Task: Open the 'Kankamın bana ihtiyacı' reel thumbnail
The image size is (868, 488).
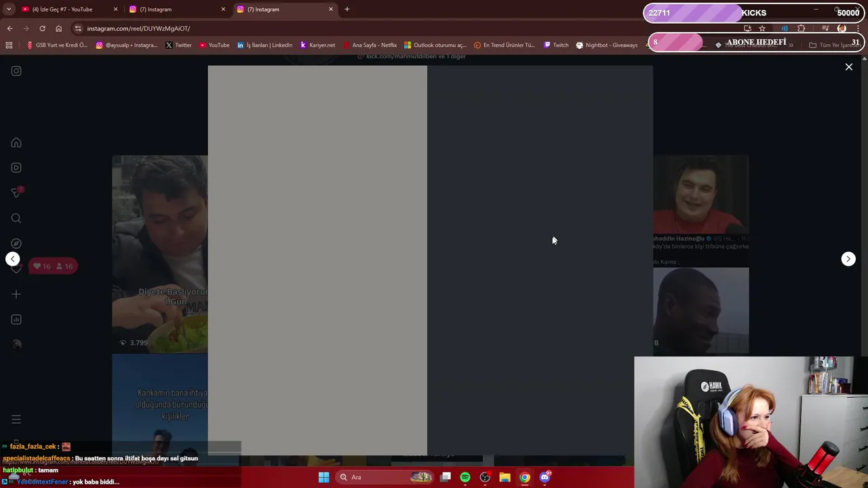Action: pyautogui.click(x=160, y=404)
